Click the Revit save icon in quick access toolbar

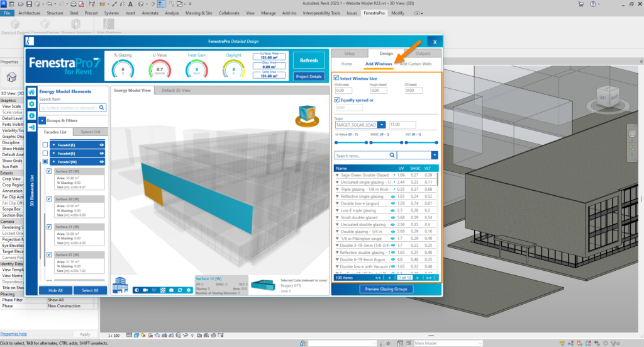tap(29, 4)
